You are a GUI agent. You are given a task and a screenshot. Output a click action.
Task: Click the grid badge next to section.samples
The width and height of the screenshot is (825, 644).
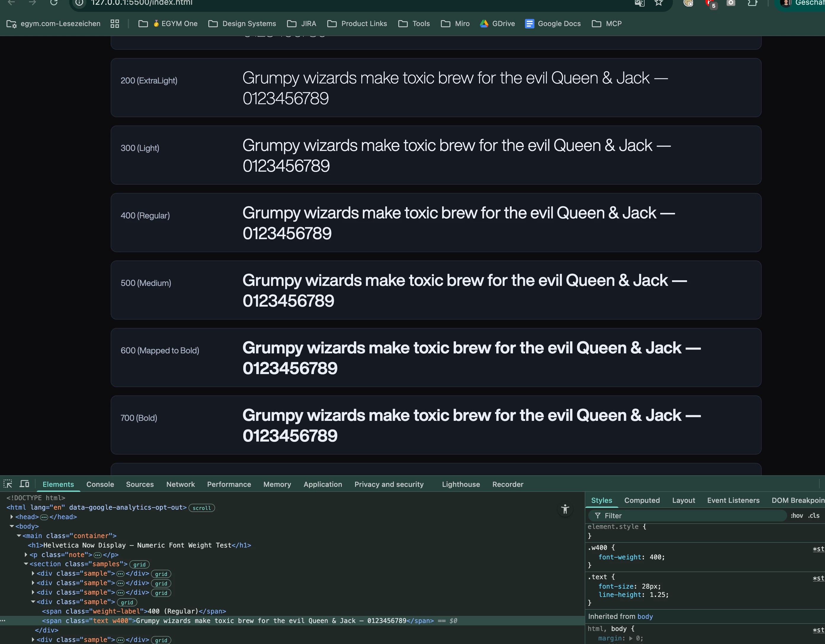(139, 564)
